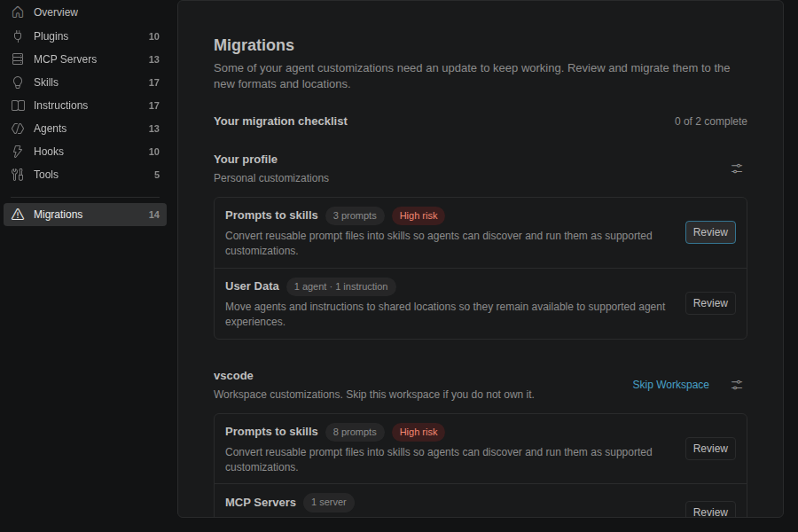Image resolution: width=798 pixels, height=532 pixels.
Task: Click the Tools wrench icon
Action: (x=18, y=175)
